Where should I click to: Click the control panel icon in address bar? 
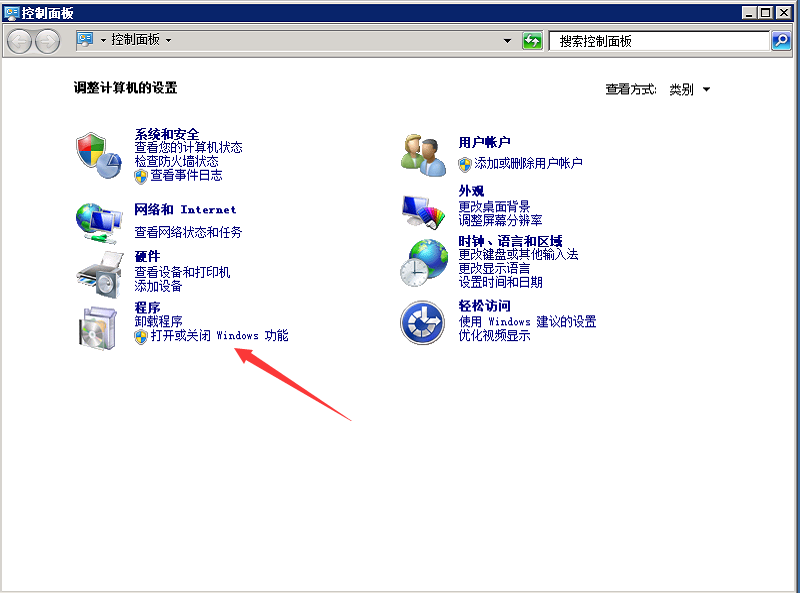tap(85, 39)
